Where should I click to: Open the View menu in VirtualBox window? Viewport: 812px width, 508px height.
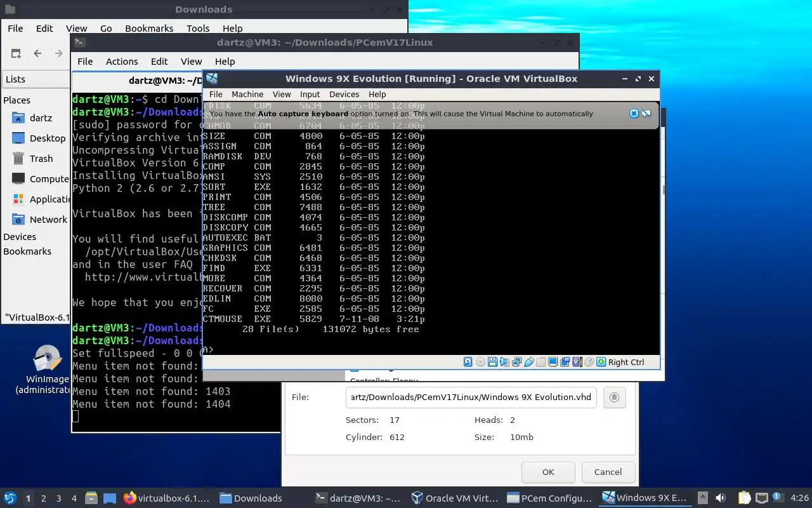coord(282,94)
